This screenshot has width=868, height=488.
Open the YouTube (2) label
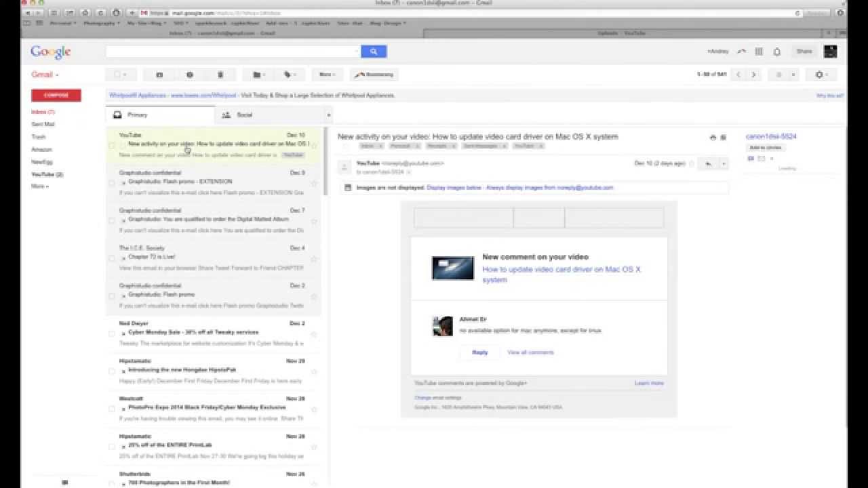47,175
